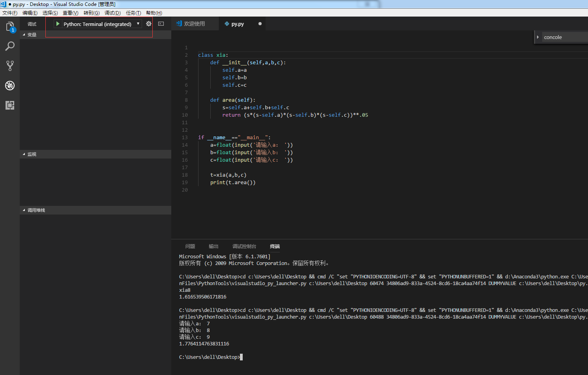Switch to the 问题 panel tab
The height and width of the screenshot is (375, 588).
click(190, 246)
